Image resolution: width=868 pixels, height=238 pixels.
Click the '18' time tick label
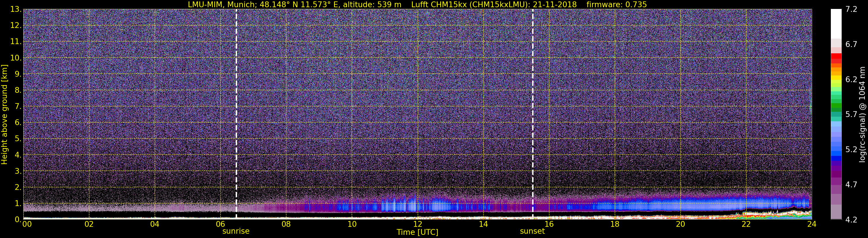(x=614, y=224)
